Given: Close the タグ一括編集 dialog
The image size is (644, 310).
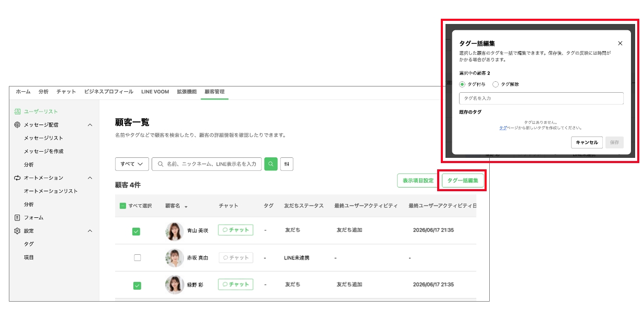Looking at the screenshot, I should coord(620,43).
